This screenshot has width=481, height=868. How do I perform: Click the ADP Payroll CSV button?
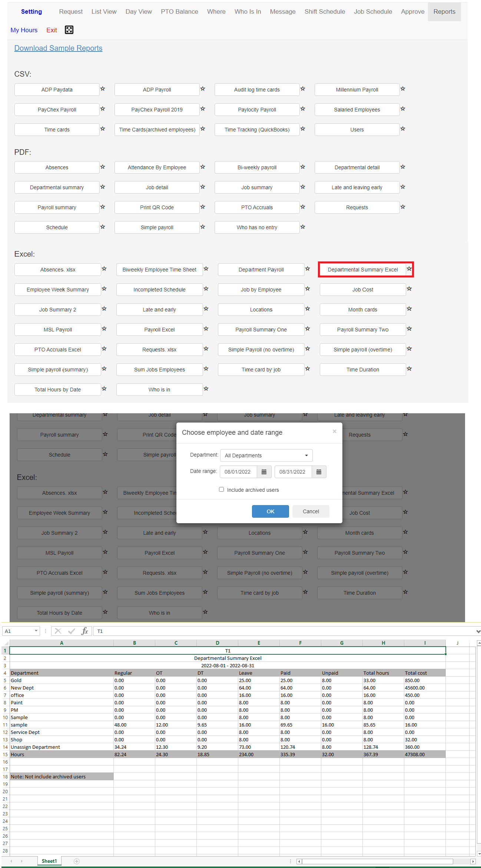point(157,90)
